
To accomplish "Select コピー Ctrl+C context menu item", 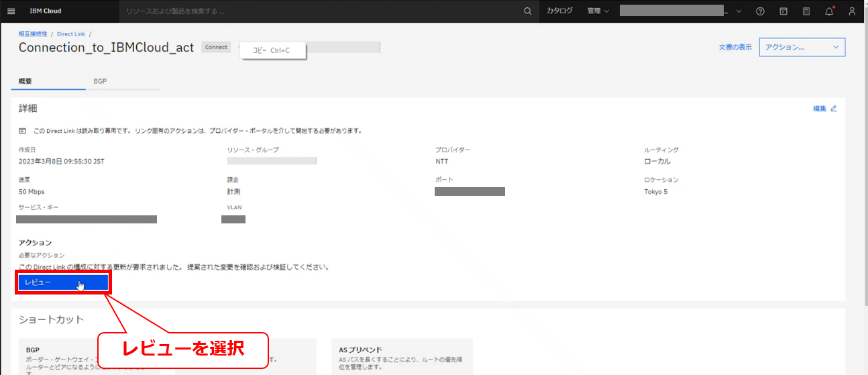I will [x=272, y=50].
